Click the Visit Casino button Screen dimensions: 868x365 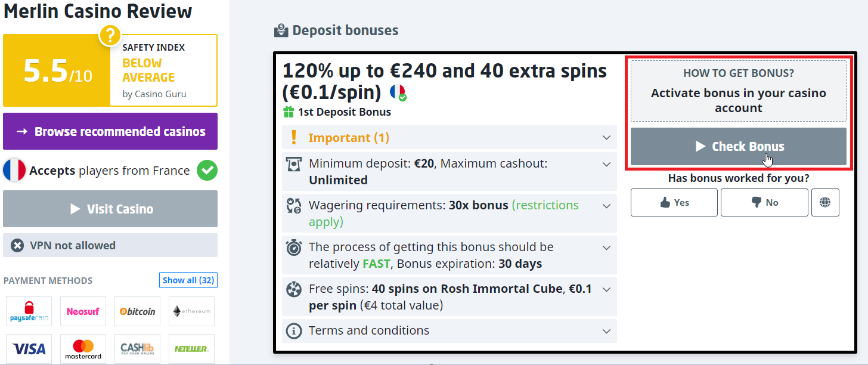[110, 209]
